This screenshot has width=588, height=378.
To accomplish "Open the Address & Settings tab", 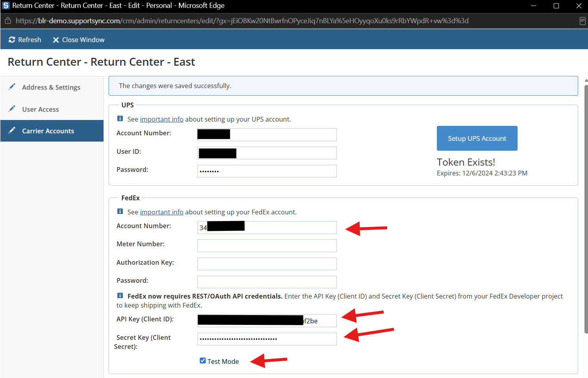I will click(x=51, y=87).
